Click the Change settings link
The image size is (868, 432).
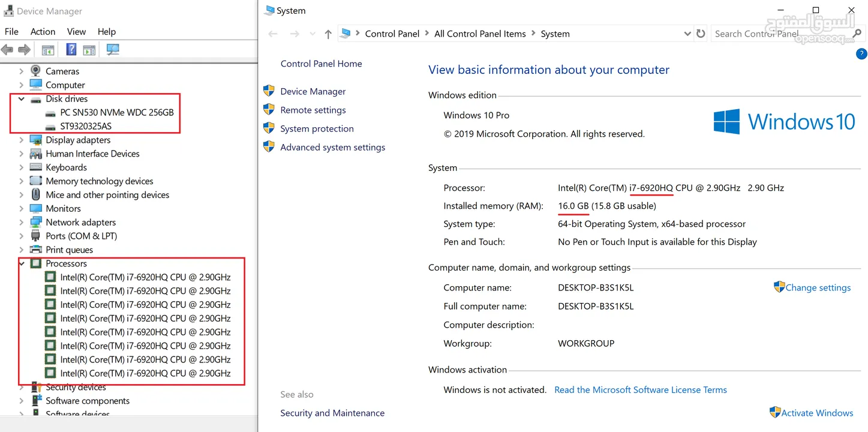click(x=818, y=287)
